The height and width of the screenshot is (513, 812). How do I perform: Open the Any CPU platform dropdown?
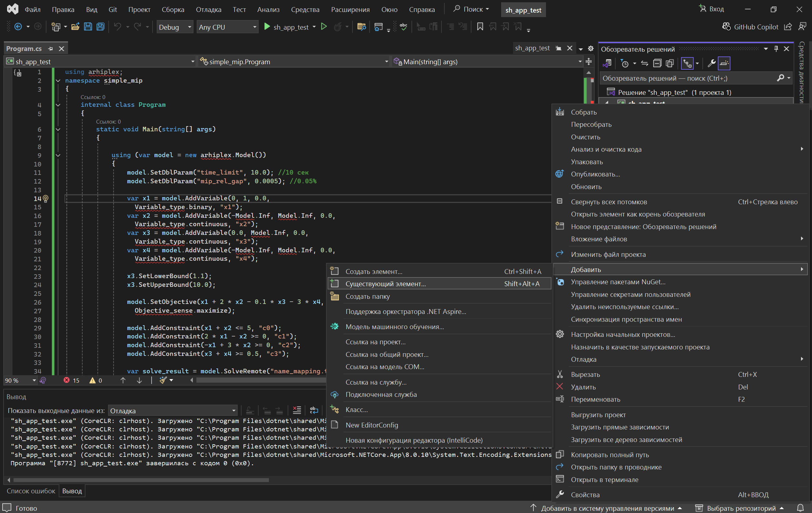[x=227, y=27]
